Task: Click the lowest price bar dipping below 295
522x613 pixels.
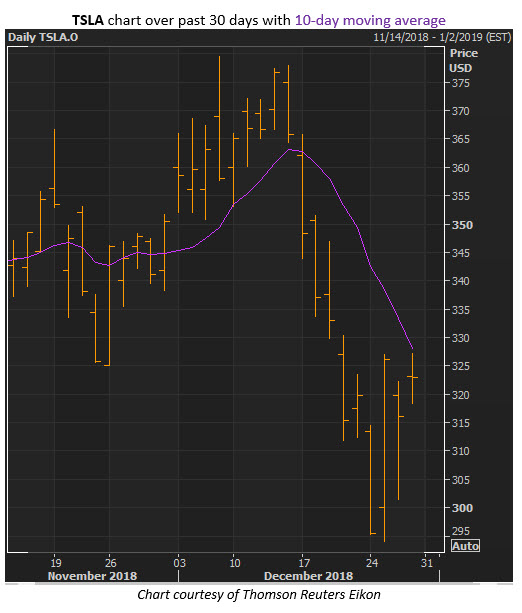Action: point(384,448)
